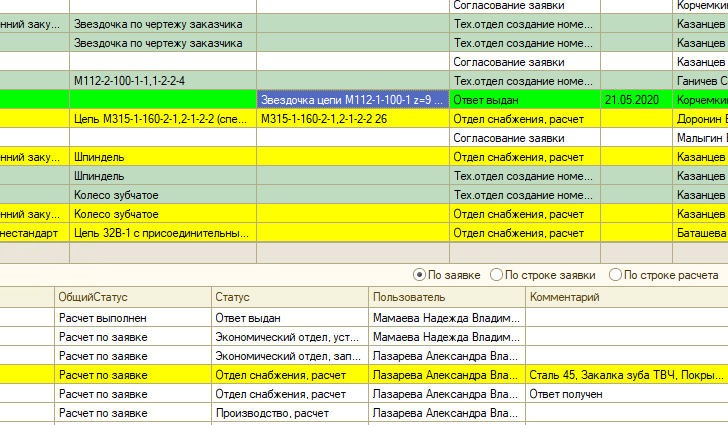Select 'Согласование заявки' in the Малыгин row

pyautogui.click(x=525, y=138)
